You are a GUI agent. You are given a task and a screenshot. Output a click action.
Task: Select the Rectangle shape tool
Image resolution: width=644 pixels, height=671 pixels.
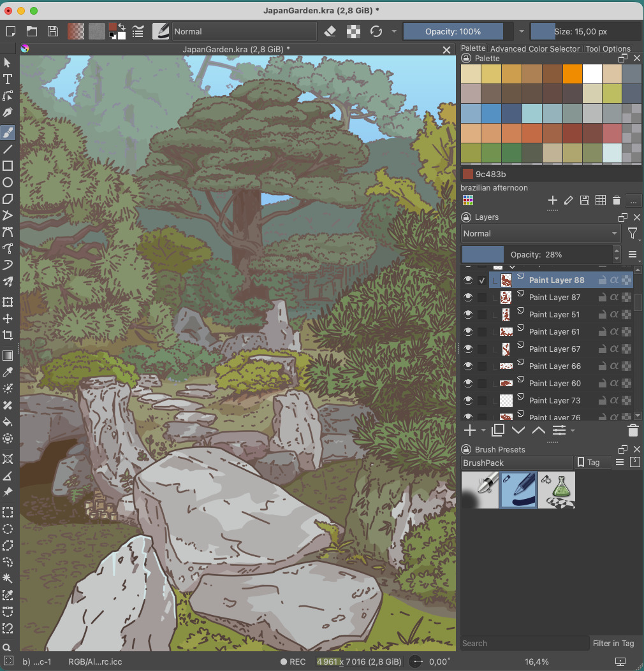(x=8, y=166)
